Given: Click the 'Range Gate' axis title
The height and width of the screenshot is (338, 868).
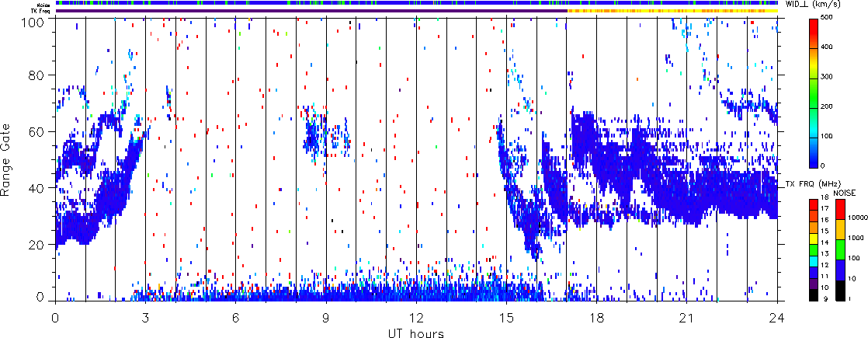Looking at the screenshot, I should (6, 159).
